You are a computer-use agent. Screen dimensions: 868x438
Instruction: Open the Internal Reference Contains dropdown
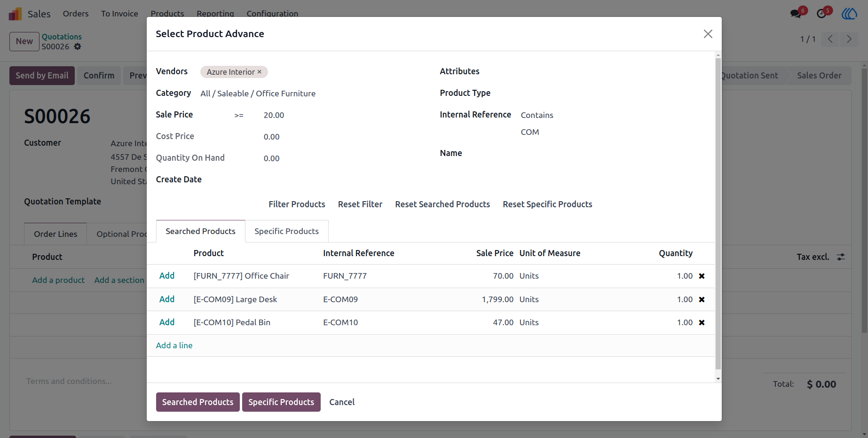(537, 115)
